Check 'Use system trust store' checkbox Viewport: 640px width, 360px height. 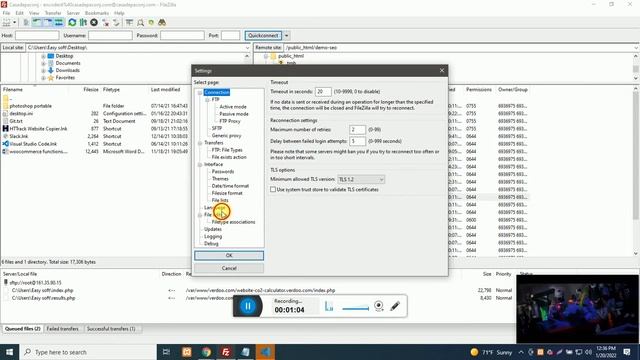tap(273, 189)
